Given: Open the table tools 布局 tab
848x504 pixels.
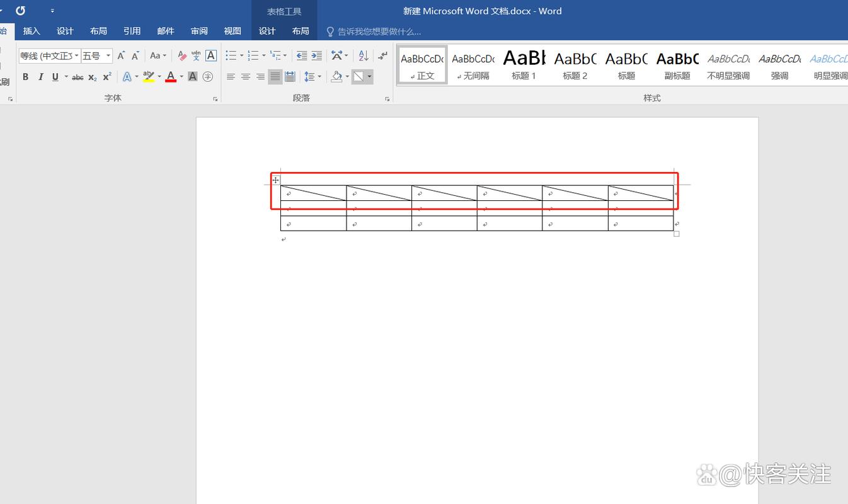Looking at the screenshot, I should point(301,31).
